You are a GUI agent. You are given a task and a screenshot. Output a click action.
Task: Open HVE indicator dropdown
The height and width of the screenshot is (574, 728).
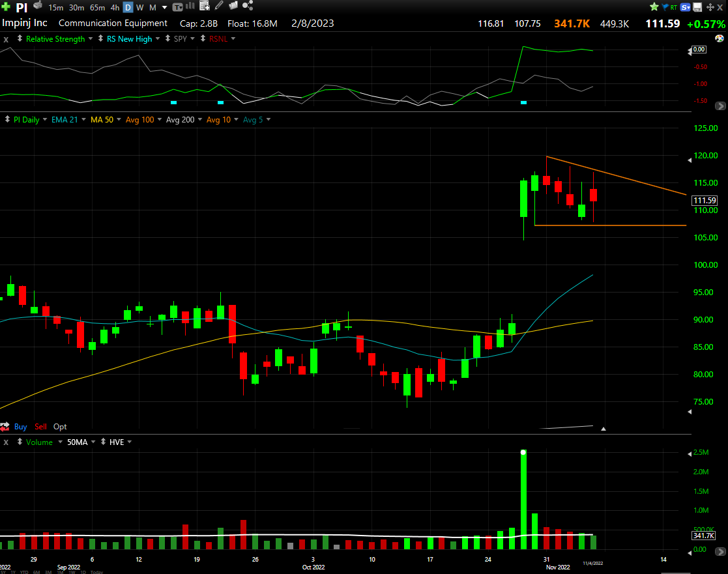(x=130, y=442)
